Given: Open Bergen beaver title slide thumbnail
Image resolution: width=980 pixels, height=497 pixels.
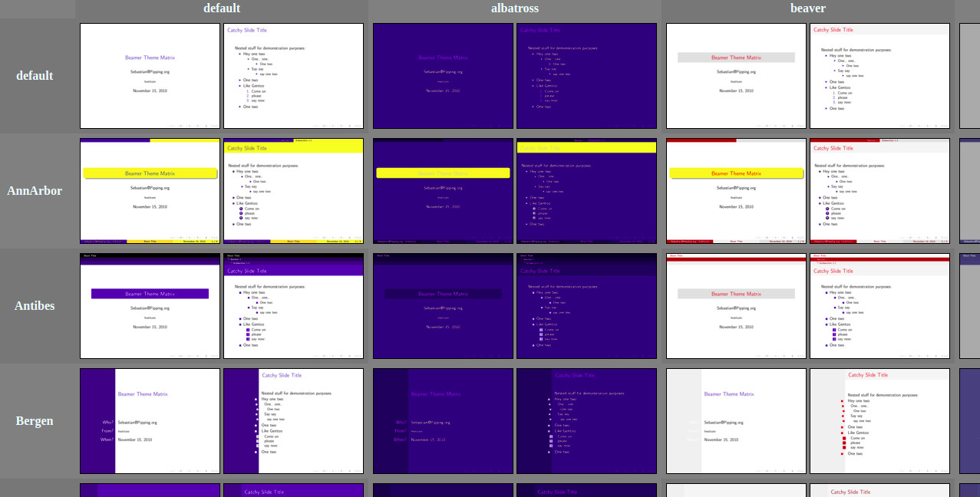Looking at the screenshot, I should (736, 421).
